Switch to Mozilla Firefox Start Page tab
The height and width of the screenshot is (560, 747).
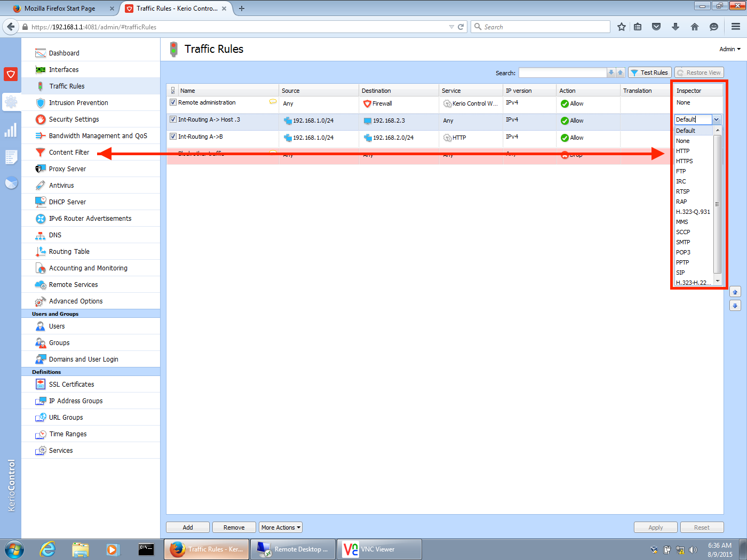click(63, 9)
